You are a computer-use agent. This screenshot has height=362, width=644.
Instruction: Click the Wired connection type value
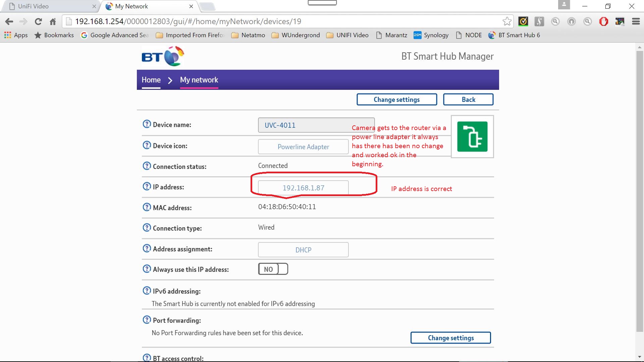[266, 227]
